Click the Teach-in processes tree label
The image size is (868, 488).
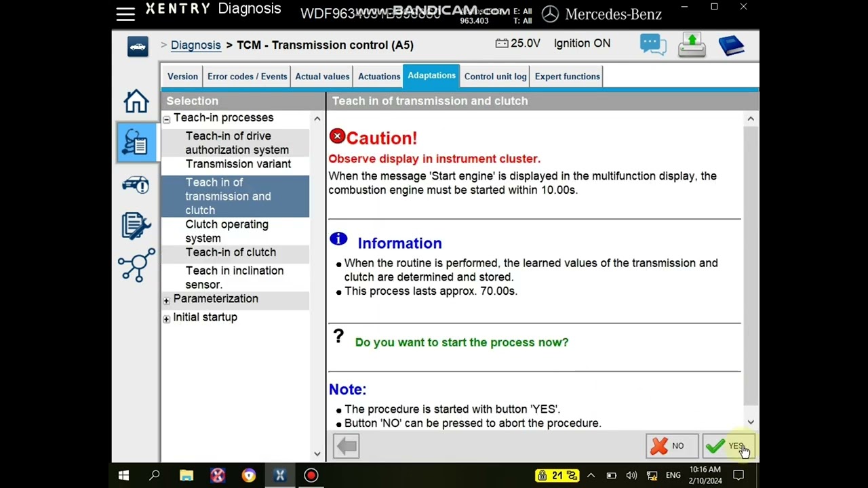[x=224, y=118]
